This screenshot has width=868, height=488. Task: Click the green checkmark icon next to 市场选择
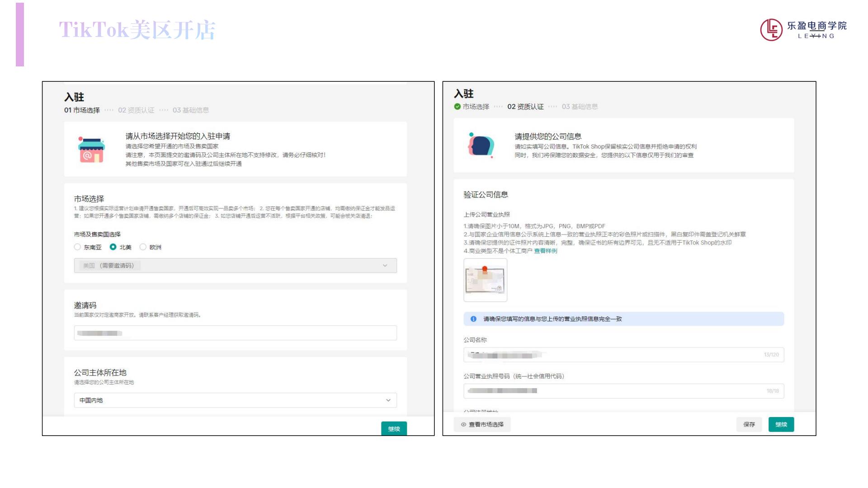coord(457,107)
